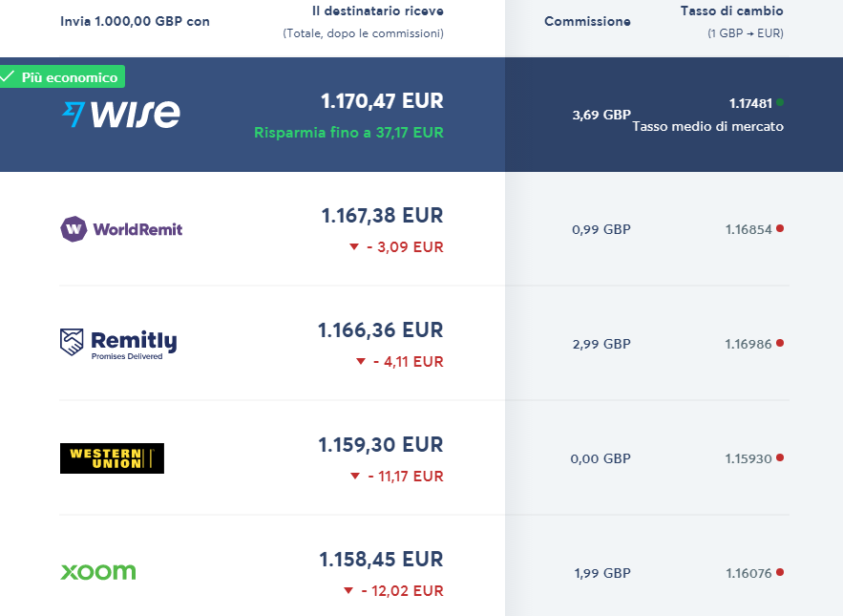Click the Remitly logo
The image size is (843, 616).
coord(118,344)
